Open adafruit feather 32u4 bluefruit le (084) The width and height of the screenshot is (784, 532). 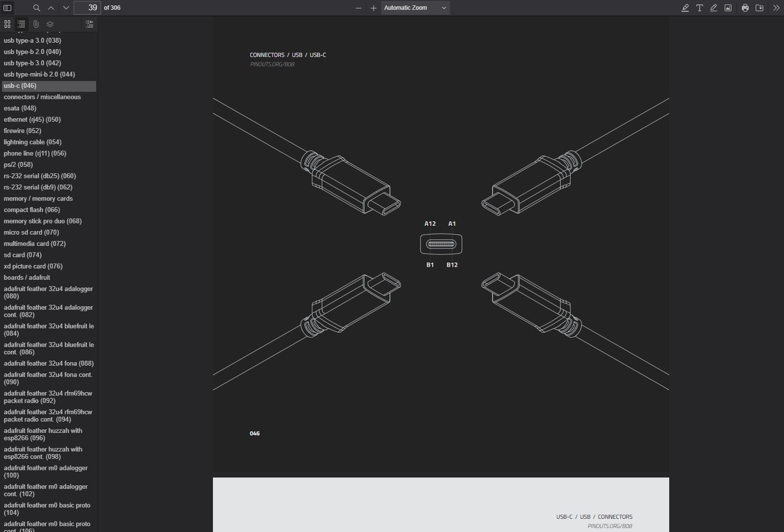[49, 330]
